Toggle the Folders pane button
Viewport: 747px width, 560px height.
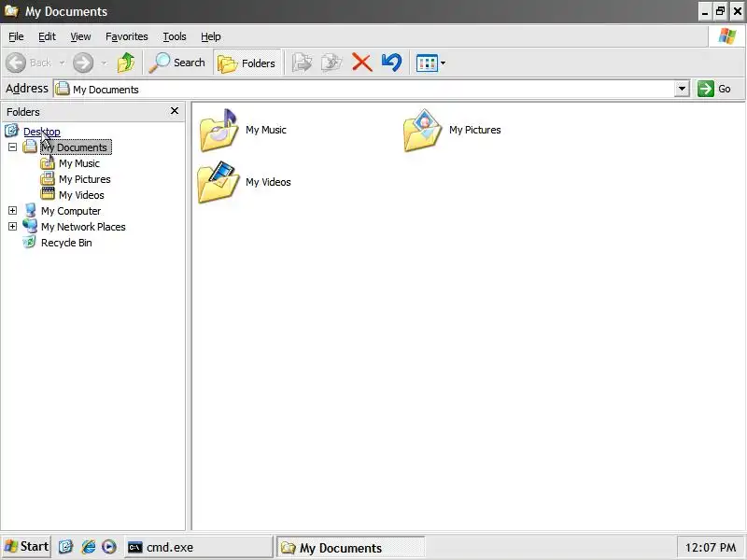click(x=247, y=63)
